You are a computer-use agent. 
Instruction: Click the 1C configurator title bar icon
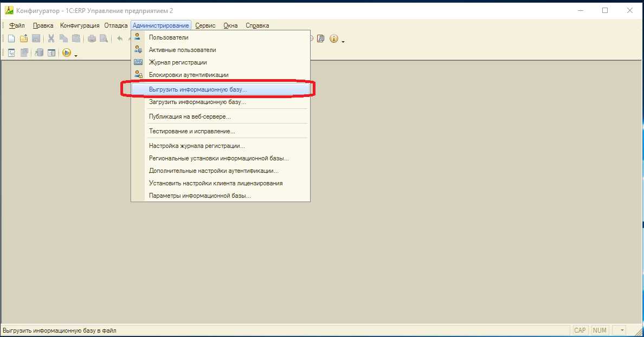click(9, 10)
